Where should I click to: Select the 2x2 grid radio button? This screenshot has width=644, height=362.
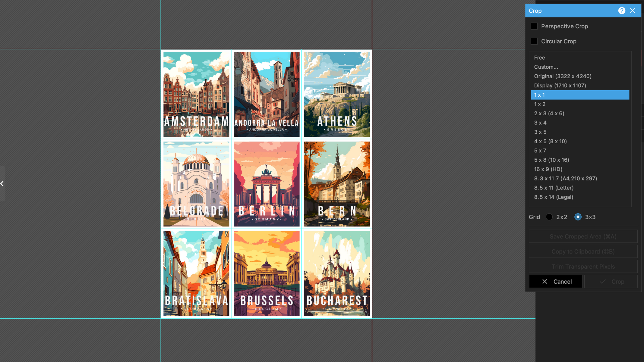pyautogui.click(x=549, y=217)
